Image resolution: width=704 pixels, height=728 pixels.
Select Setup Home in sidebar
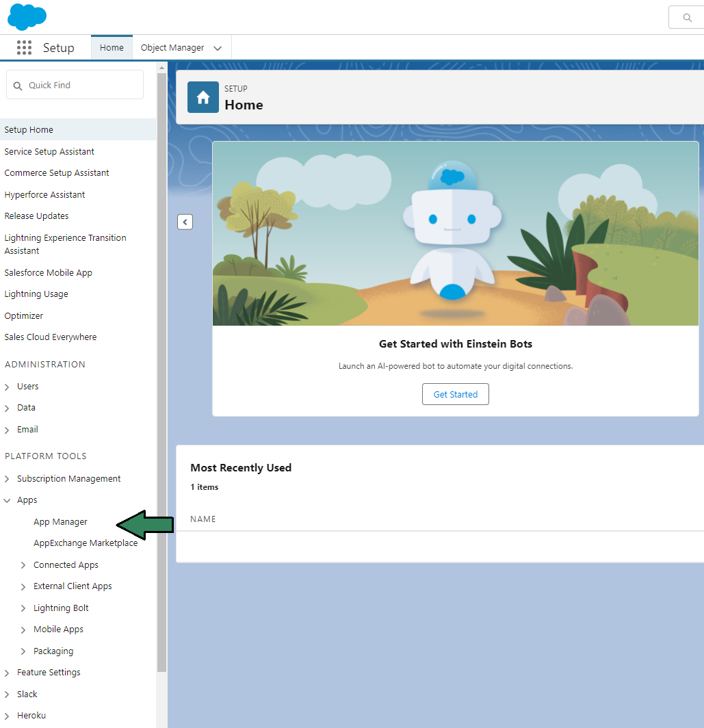pos(78,129)
